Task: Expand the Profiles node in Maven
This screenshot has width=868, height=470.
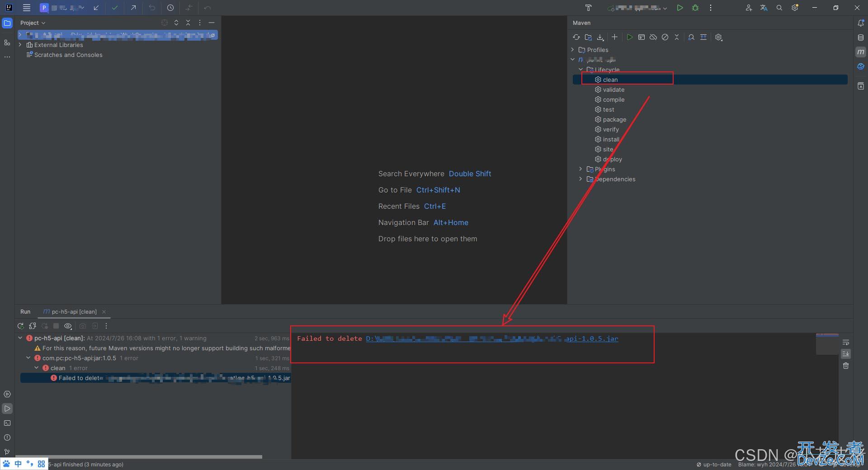Action: (x=573, y=50)
